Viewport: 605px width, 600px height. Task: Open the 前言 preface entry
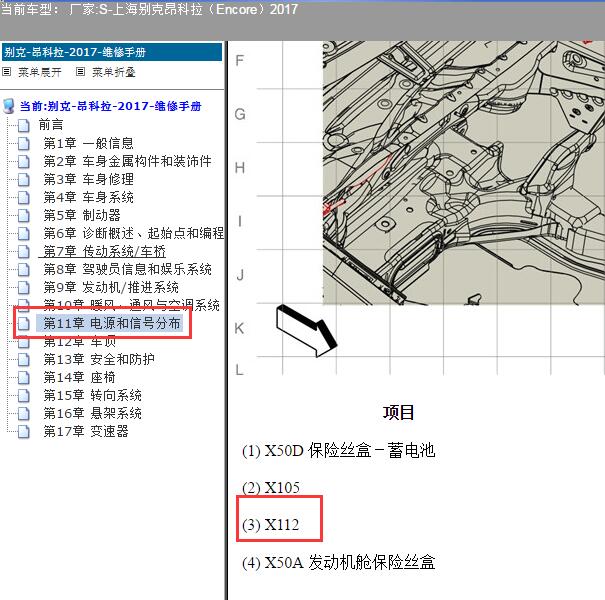coord(51,125)
